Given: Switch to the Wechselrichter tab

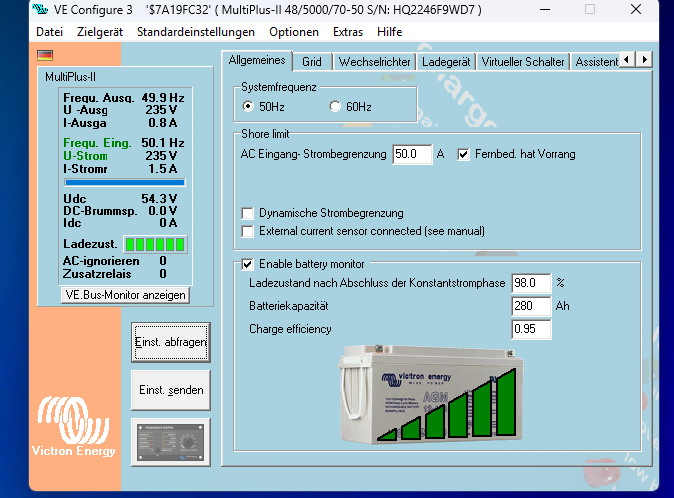Looking at the screenshot, I should (373, 62).
